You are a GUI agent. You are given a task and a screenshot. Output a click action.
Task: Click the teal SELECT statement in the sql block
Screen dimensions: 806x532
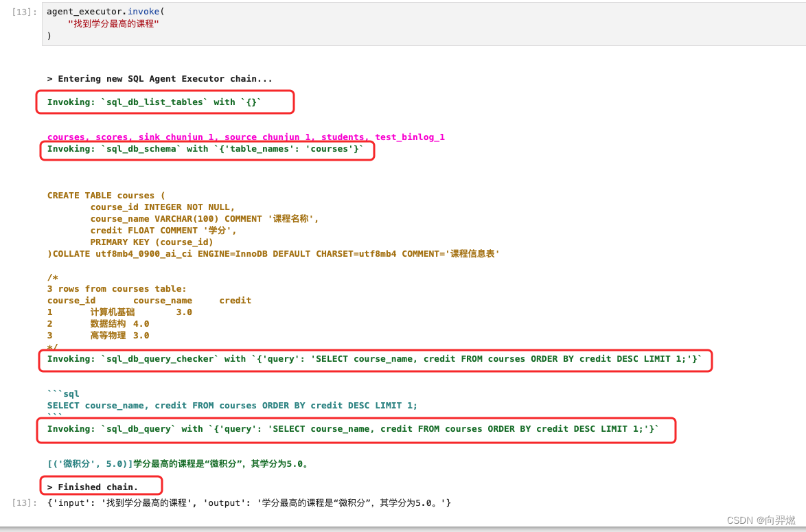coord(232,406)
